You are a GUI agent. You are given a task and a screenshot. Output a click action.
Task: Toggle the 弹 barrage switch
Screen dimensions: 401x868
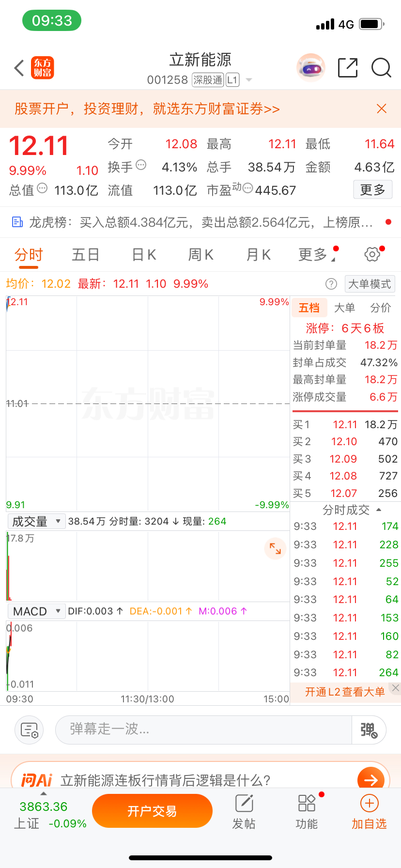pyautogui.click(x=369, y=730)
